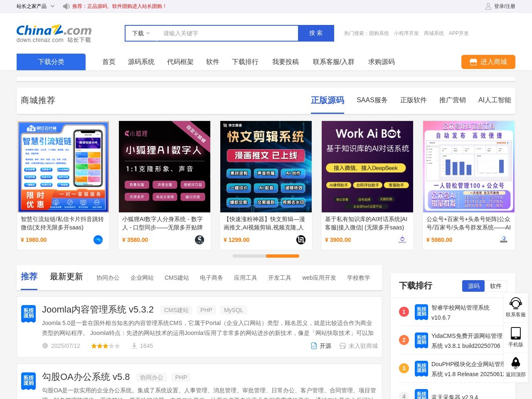The width and height of the screenshot is (532, 399).
Task: Open the 源码系统 nav item
Action: [x=141, y=62]
